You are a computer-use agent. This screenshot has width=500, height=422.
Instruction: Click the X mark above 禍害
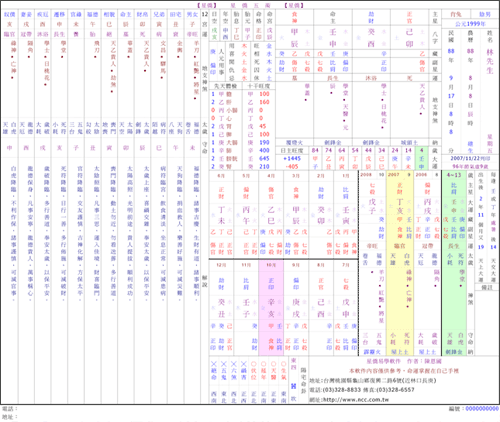click(x=244, y=364)
